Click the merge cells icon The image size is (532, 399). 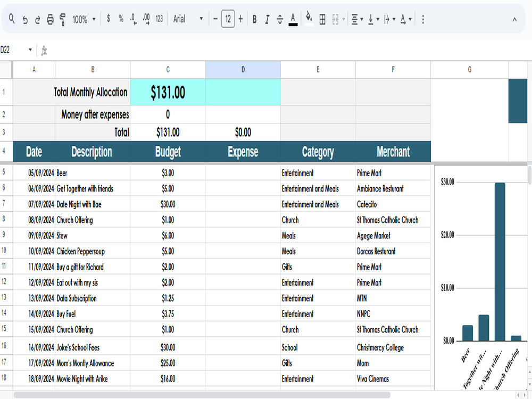pos(335,19)
